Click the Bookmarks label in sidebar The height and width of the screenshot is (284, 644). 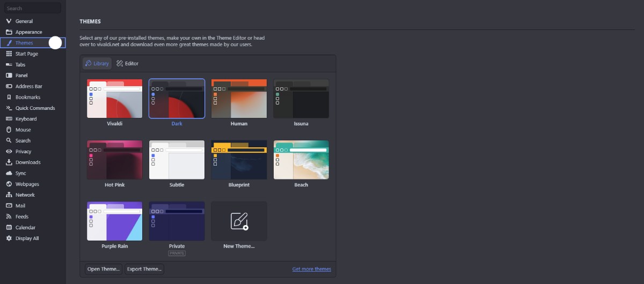click(28, 97)
